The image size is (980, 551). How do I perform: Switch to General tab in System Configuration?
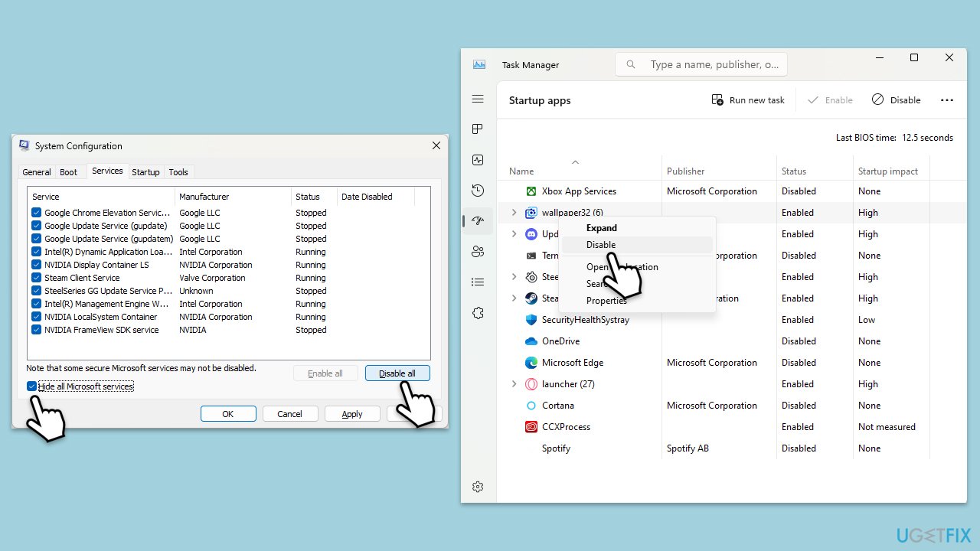(x=37, y=172)
